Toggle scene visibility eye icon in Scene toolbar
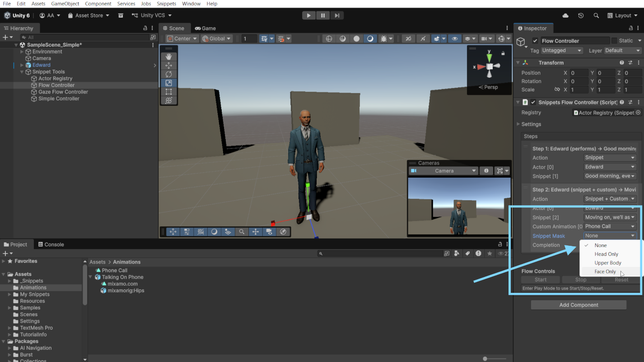 pyautogui.click(x=454, y=38)
